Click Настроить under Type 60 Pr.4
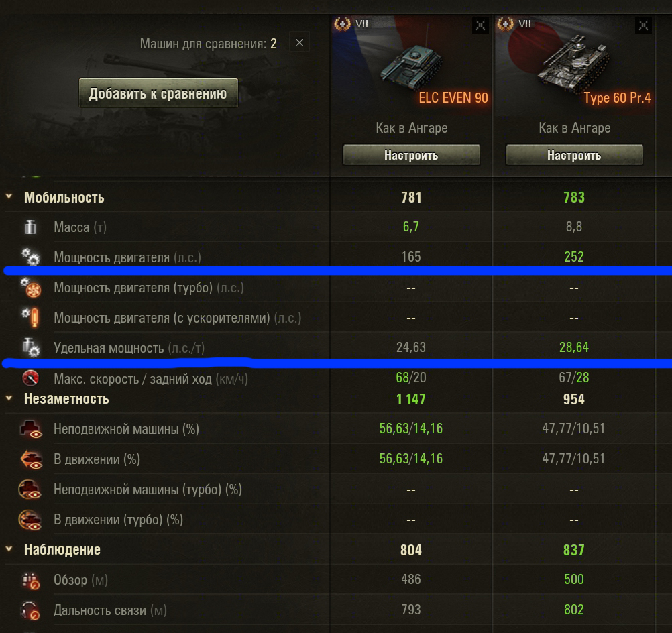Viewport: 672px width, 633px height. point(574,155)
